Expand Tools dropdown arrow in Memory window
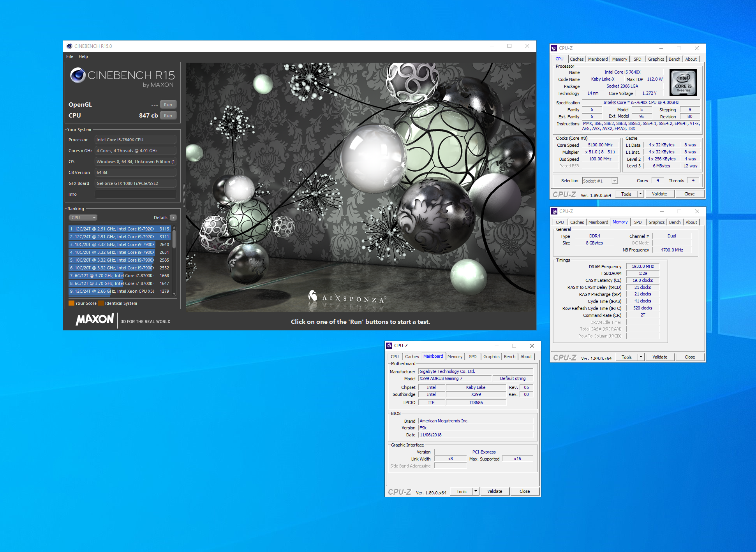This screenshot has width=756, height=552. [x=641, y=357]
